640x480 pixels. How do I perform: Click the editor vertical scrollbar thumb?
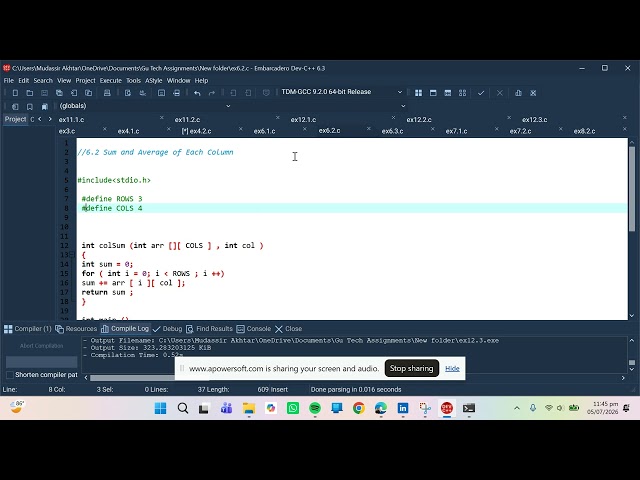[x=632, y=189]
